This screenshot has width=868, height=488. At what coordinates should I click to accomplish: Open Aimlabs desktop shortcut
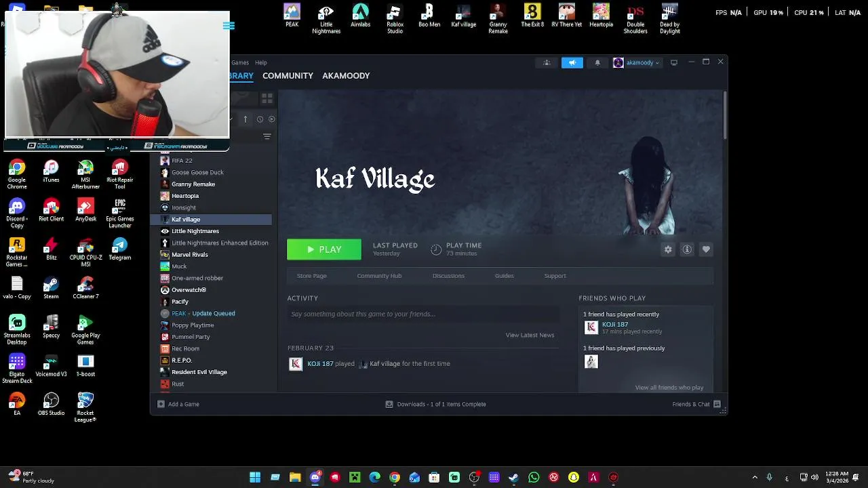click(361, 16)
